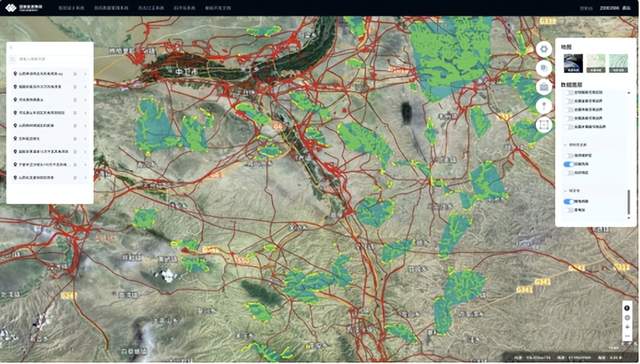Screen dimensions: 640x364
Task: Turn off the enabled toggle in the lower layer group
Action: 569,202
